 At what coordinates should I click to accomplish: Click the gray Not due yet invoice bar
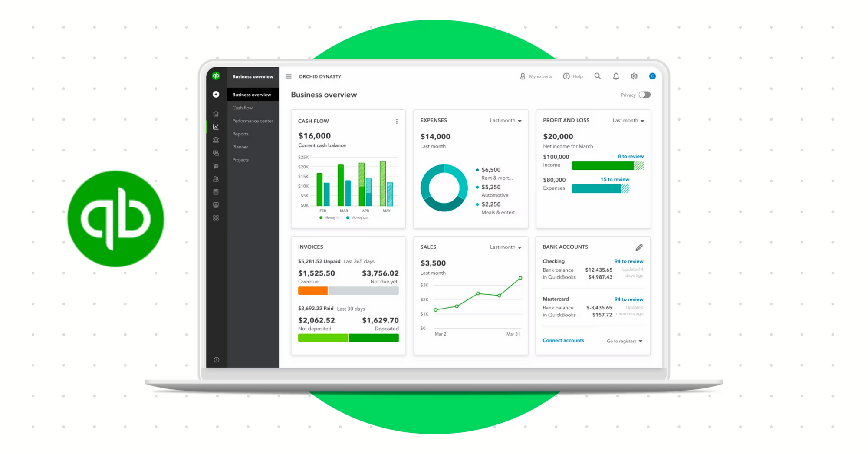coord(364,291)
